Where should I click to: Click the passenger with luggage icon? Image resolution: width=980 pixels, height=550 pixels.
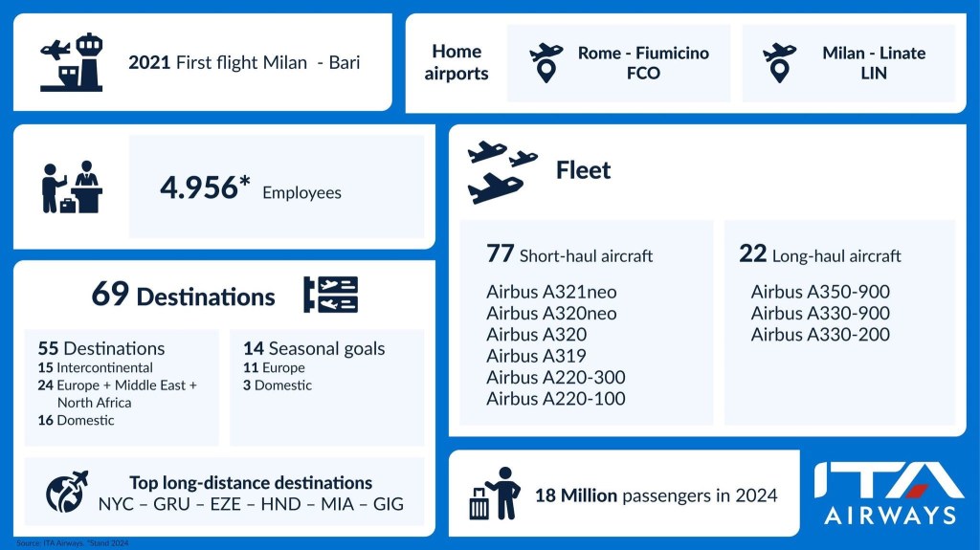(x=494, y=494)
